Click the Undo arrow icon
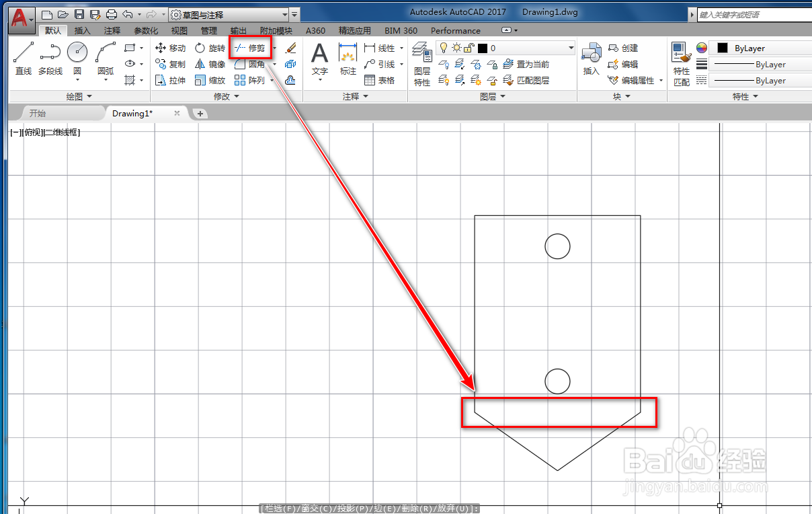Viewport: 812px width, 514px height. (x=128, y=14)
